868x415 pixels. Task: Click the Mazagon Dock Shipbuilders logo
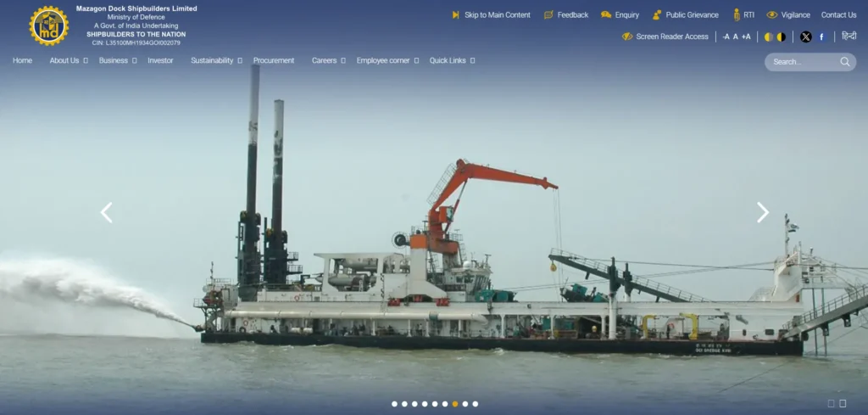[48, 25]
